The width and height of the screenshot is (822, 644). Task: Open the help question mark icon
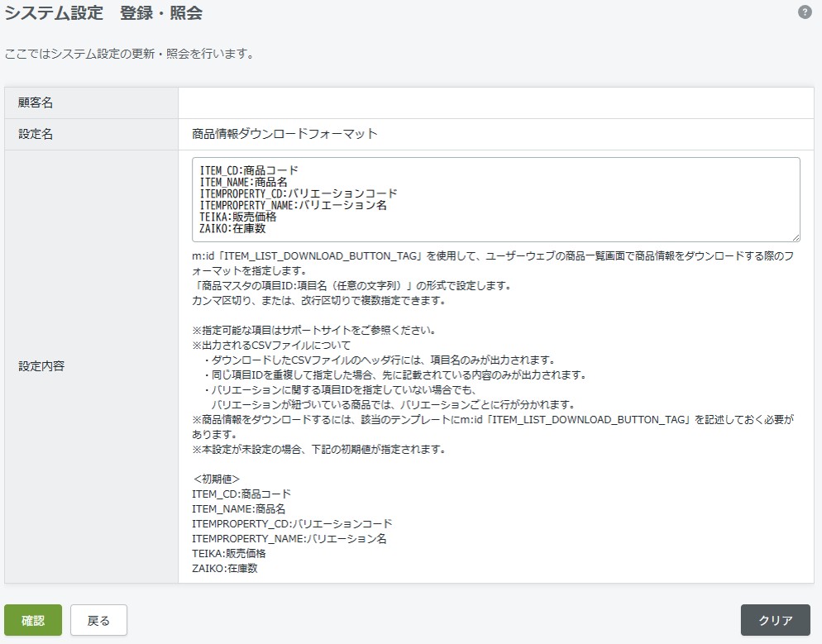(805, 12)
